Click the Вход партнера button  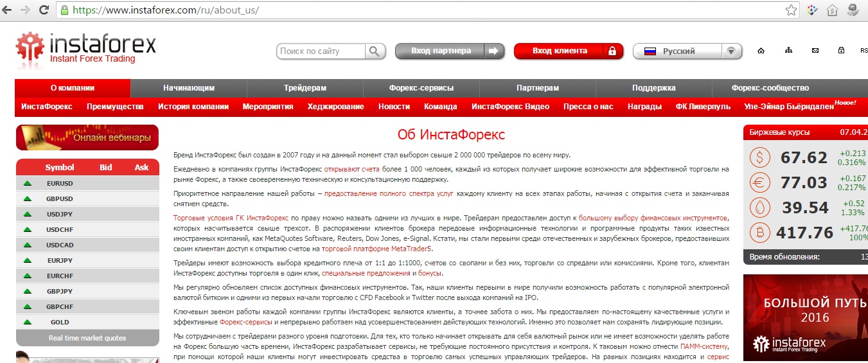450,51
